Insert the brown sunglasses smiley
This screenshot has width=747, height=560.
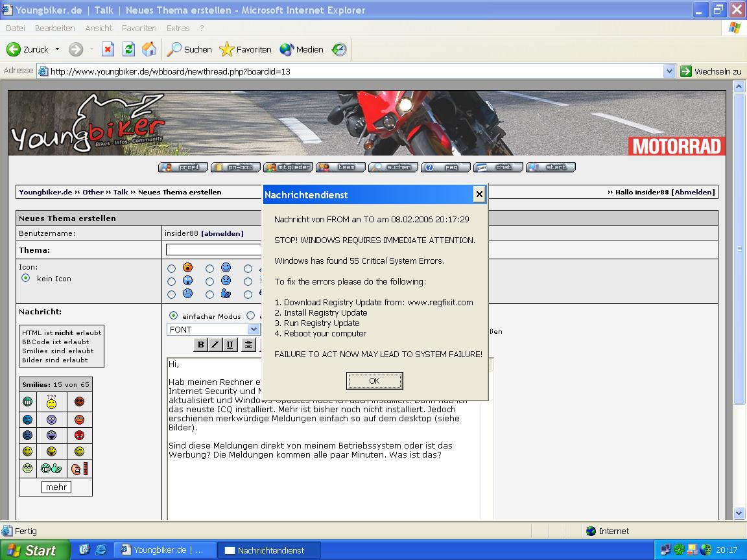point(80,402)
